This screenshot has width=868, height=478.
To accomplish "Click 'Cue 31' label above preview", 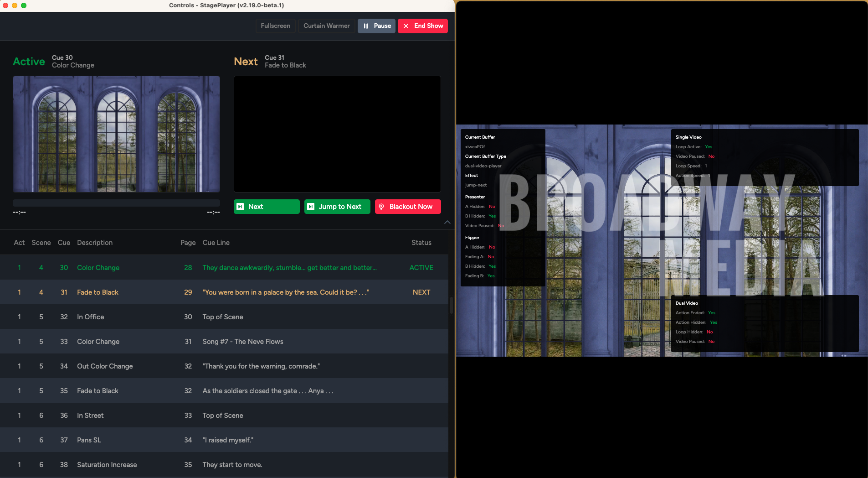I will [x=274, y=57].
